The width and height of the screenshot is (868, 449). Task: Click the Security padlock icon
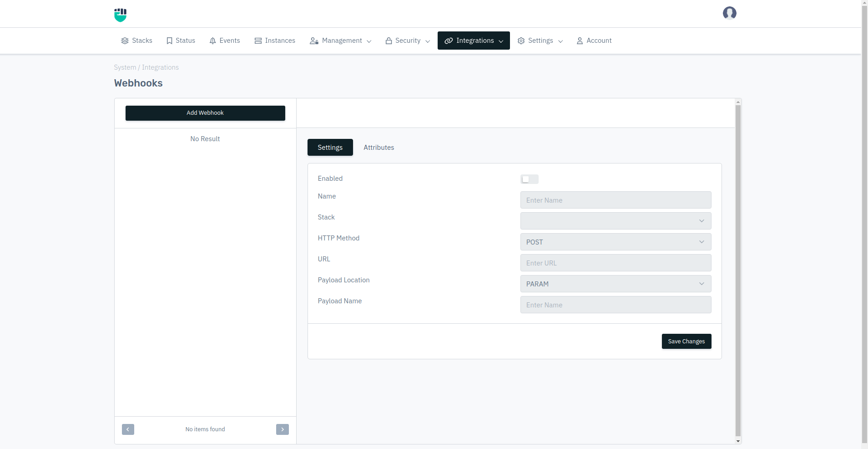coord(389,41)
